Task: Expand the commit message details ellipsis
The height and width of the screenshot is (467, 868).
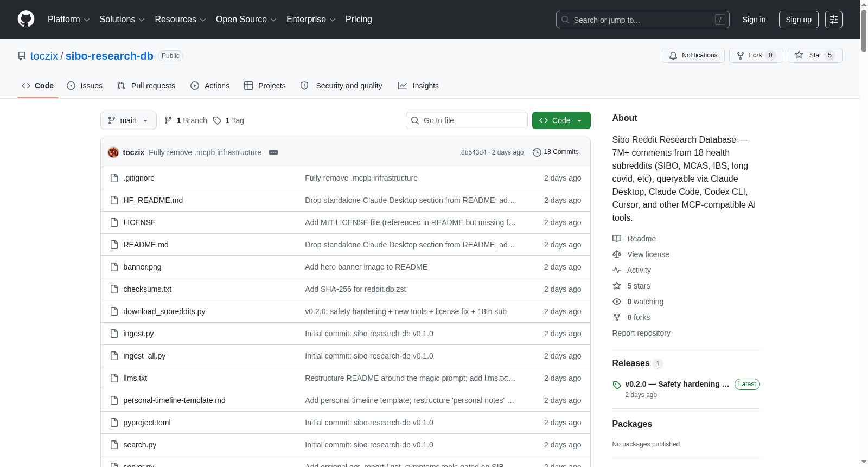Action: pyautogui.click(x=273, y=152)
